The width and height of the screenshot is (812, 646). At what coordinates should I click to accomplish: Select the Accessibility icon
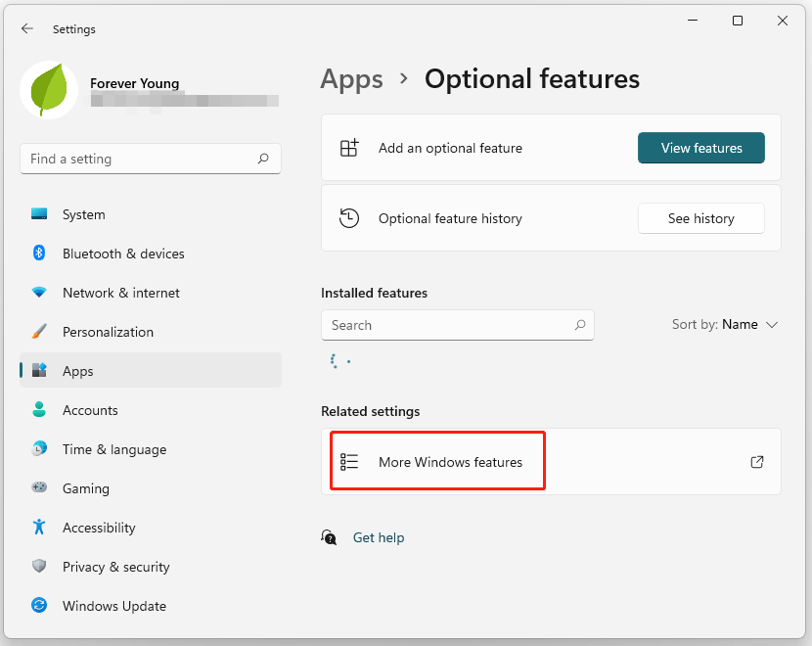39,528
